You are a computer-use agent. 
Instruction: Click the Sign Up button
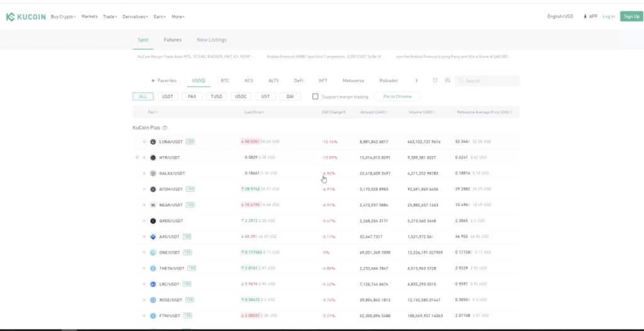point(631,16)
